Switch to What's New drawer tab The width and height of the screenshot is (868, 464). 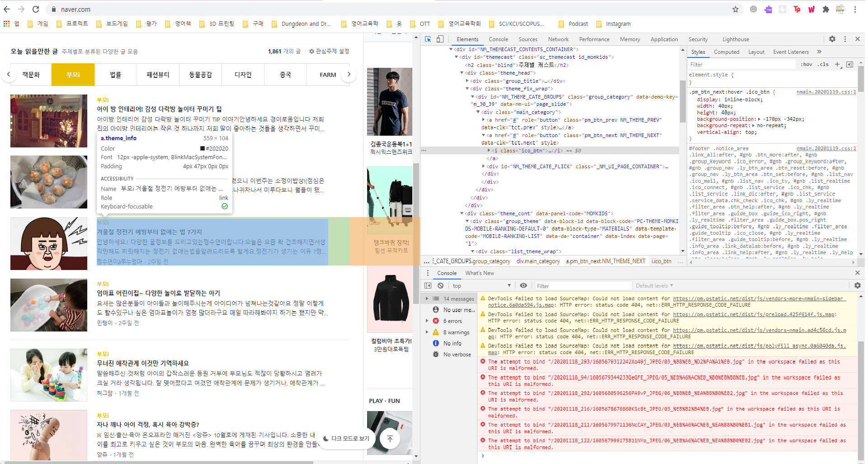point(480,273)
